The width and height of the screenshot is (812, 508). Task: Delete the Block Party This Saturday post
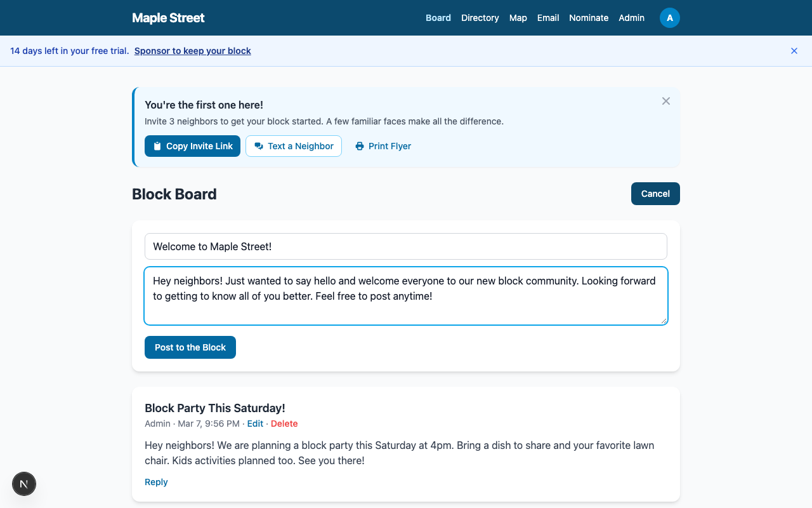point(284,424)
